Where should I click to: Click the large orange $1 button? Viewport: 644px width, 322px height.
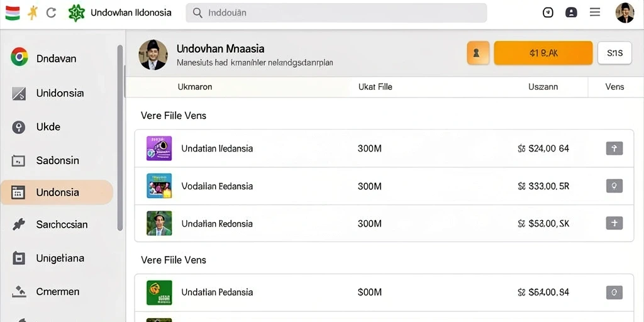coord(543,53)
